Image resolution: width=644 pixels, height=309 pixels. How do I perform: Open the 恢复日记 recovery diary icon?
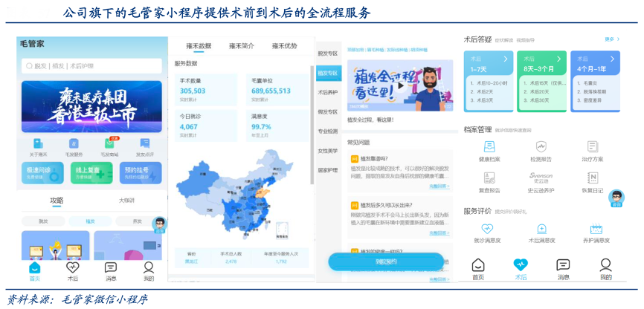coord(592,178)
